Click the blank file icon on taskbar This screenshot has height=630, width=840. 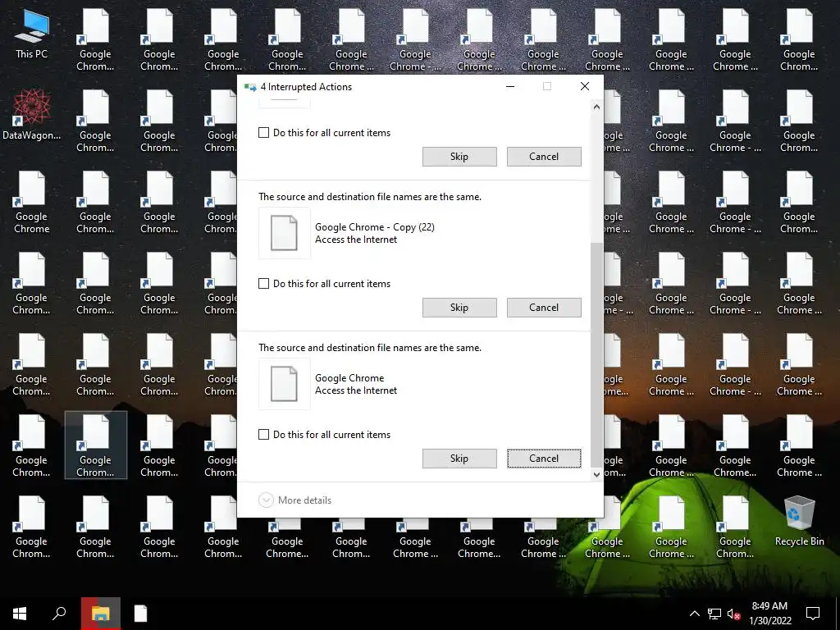point(140,614)
